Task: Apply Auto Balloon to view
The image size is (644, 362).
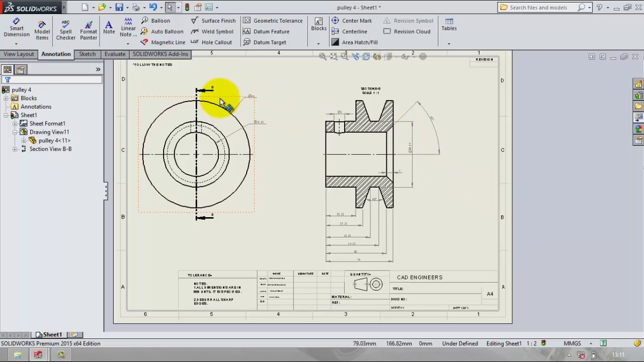Action: (x=162, y=31)
